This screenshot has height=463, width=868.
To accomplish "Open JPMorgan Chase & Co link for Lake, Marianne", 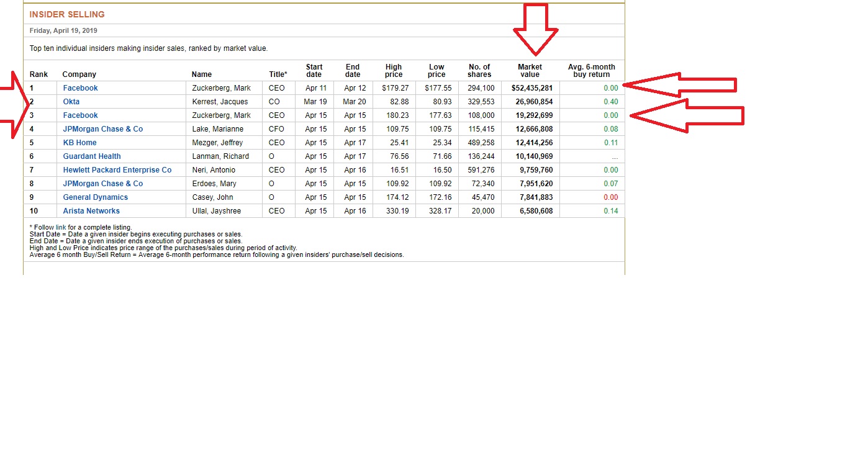I will (x=103, y=129).
